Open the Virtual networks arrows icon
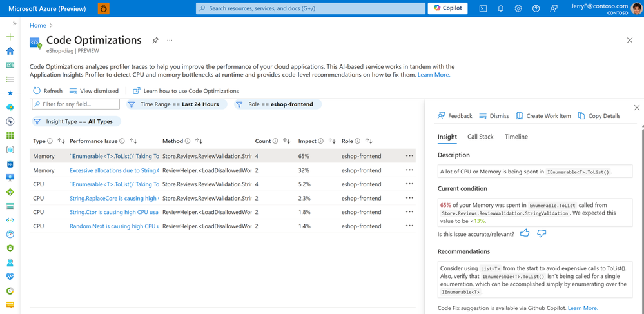 (10, 221)
